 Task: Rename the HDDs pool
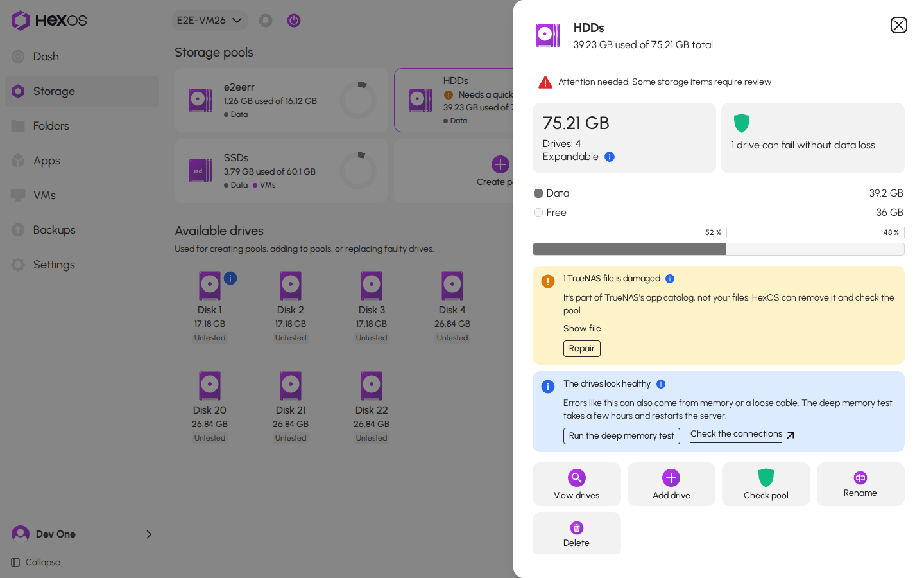click(x=860, y=484)
